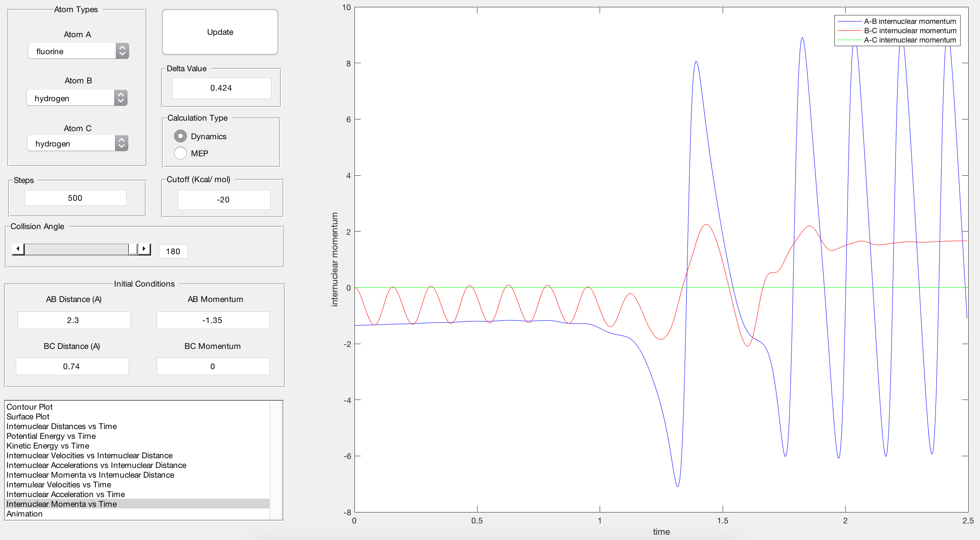The height and width of the screenshot is (540, 980).
Task: Edit the AB Momentum field
Action: pos(213,320)
